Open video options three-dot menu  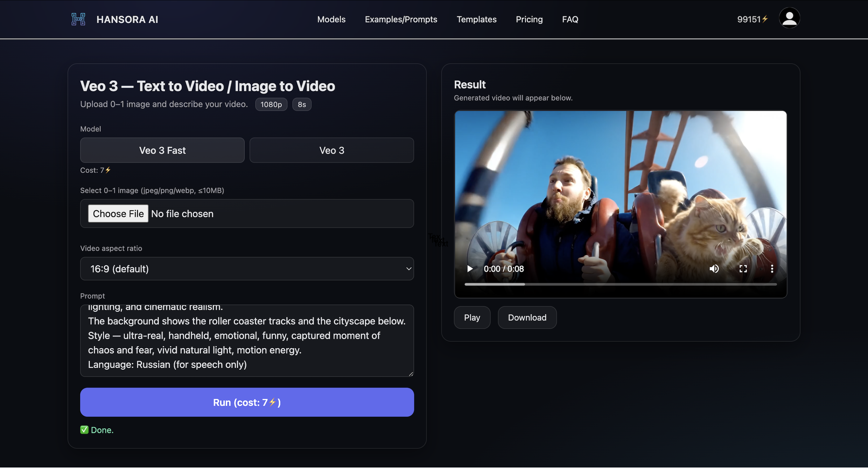772,268
